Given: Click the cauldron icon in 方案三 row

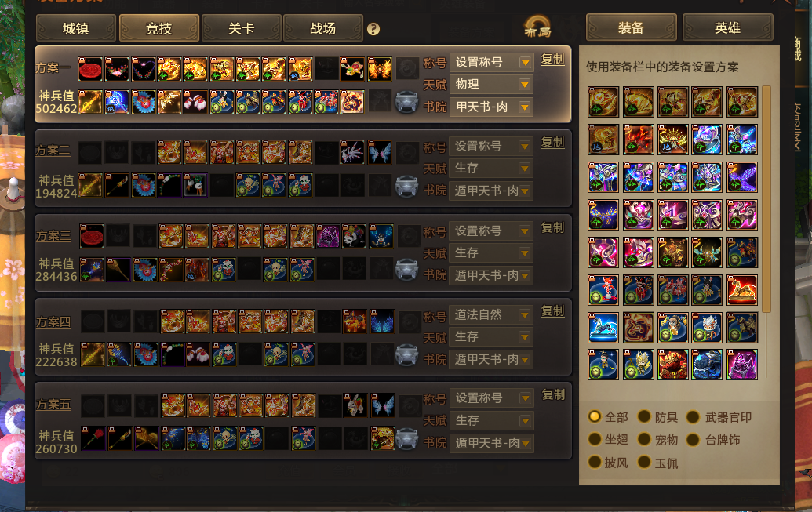Looking at the screenshot, I should coord(406,271).
